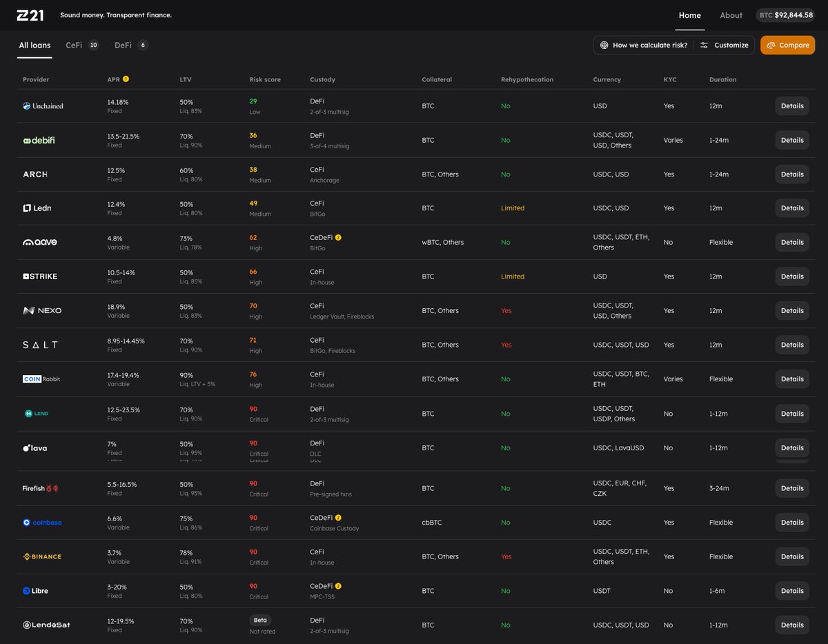Switch to the CeFi tab

[82, 45]
